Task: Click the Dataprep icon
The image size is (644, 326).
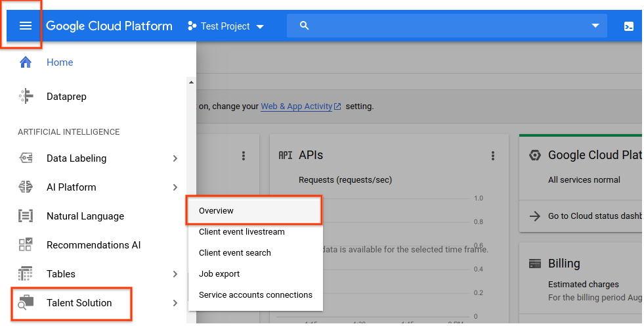Action: point(26,97)
